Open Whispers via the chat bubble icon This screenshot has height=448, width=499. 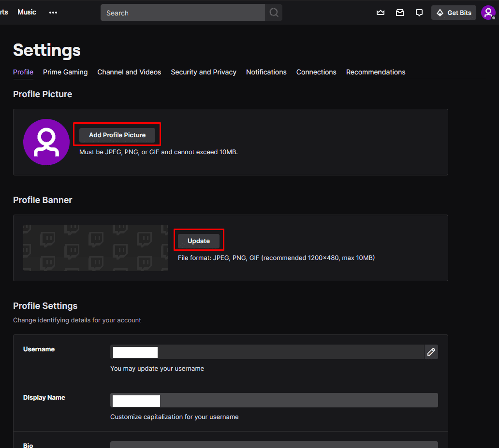click(419, 13)
